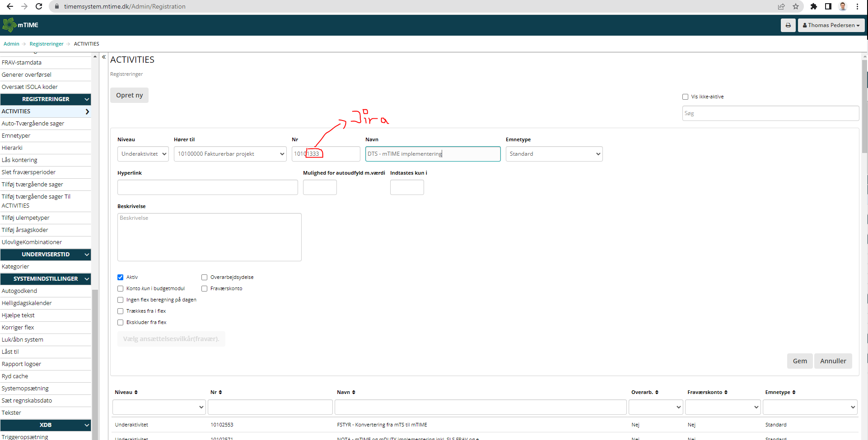
Task: Collapse the sidebar with double-chevron icon
Action: click(104, 57)
